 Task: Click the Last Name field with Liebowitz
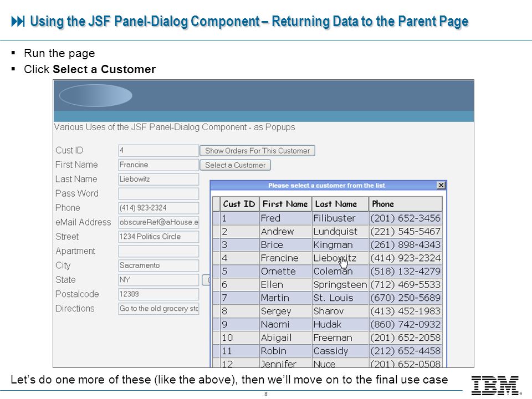[158, 179]
